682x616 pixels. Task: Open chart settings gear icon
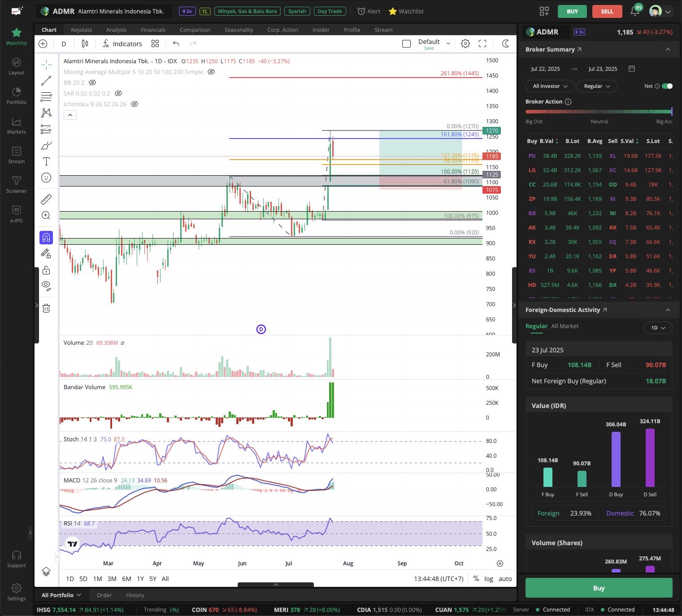465,43
